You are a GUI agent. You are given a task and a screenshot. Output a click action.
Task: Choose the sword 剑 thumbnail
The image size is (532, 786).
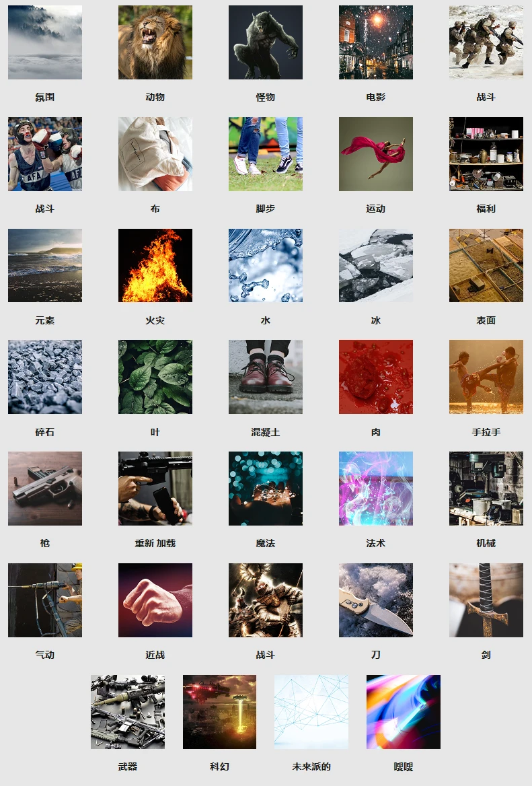point(486,600)
